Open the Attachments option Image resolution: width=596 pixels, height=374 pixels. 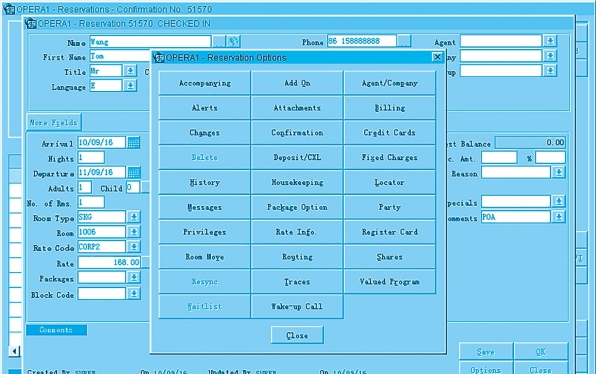tap(297, 108)
